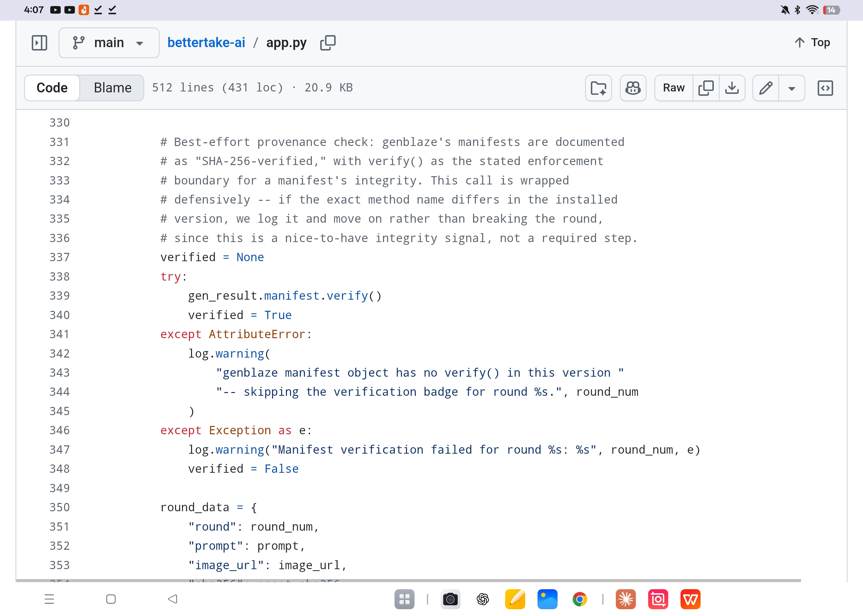Open more edit options dropdown
The width and height of the screenshot is (863, 616).
[x=792, y=88]
